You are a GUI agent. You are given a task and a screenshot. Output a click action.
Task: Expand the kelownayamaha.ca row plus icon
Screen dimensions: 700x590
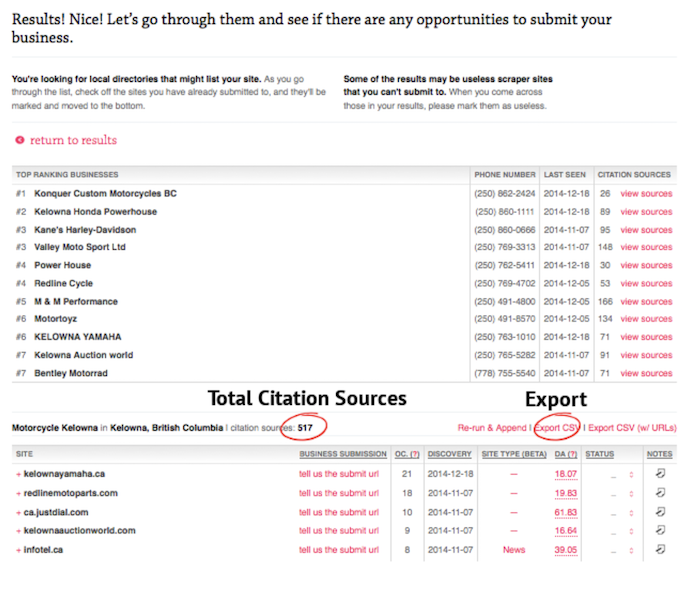18,474
